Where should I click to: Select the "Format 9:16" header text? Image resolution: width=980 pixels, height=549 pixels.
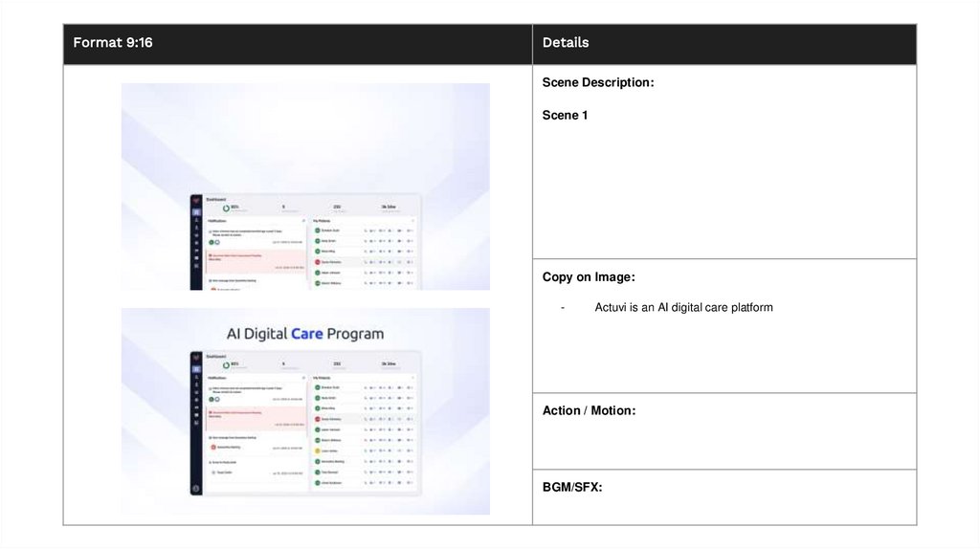click(x=113, y=42)
